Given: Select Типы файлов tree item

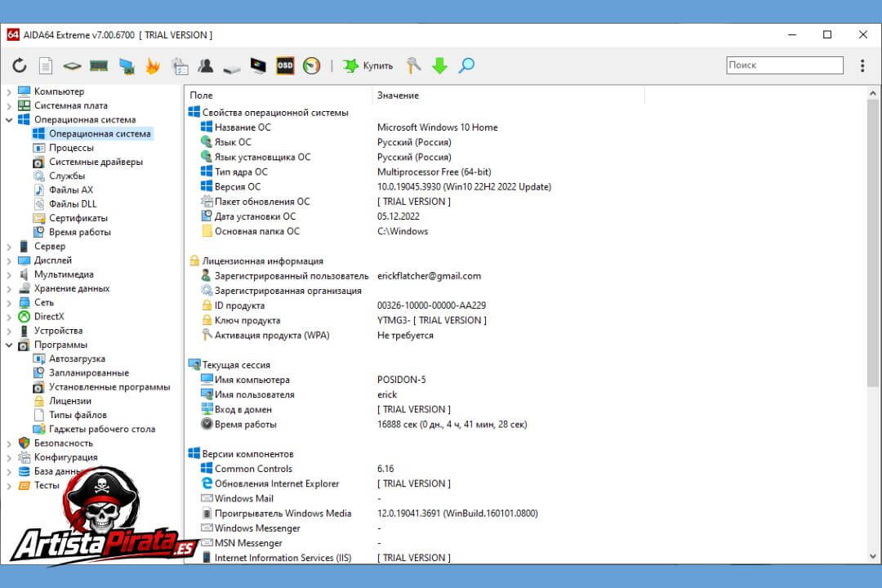Looking at the screenshot, I should [x=78, y=415].
